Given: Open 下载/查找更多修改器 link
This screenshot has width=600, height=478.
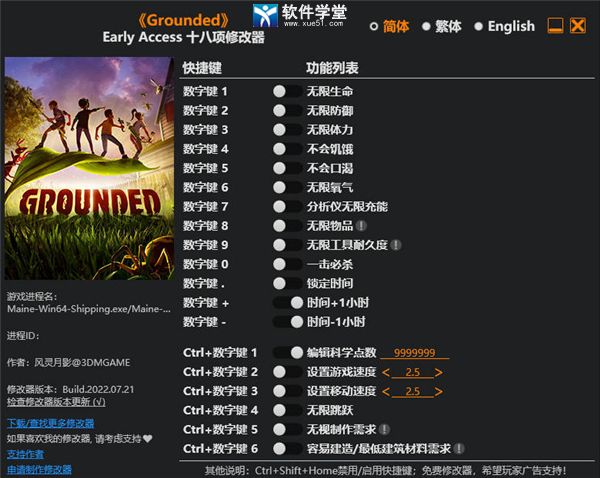Looking at the screenshot, I should coord(51,423).
